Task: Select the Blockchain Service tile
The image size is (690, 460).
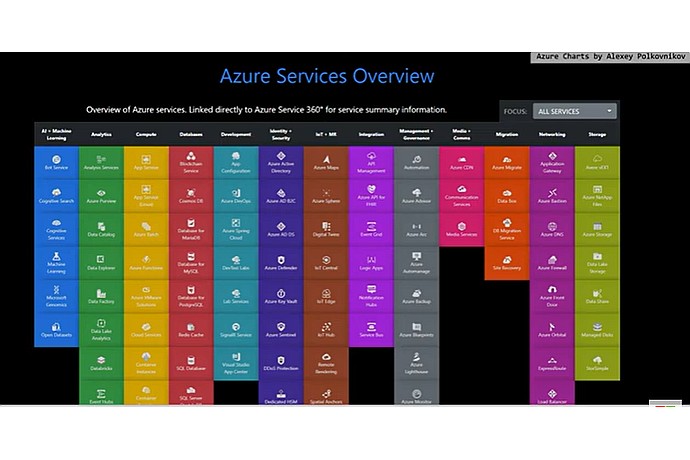Action: tap(191, 163)
